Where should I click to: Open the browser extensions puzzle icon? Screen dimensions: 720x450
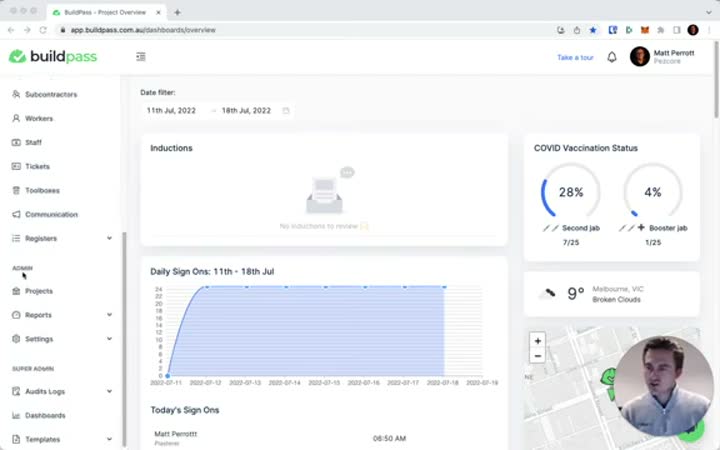pos(660,30)
